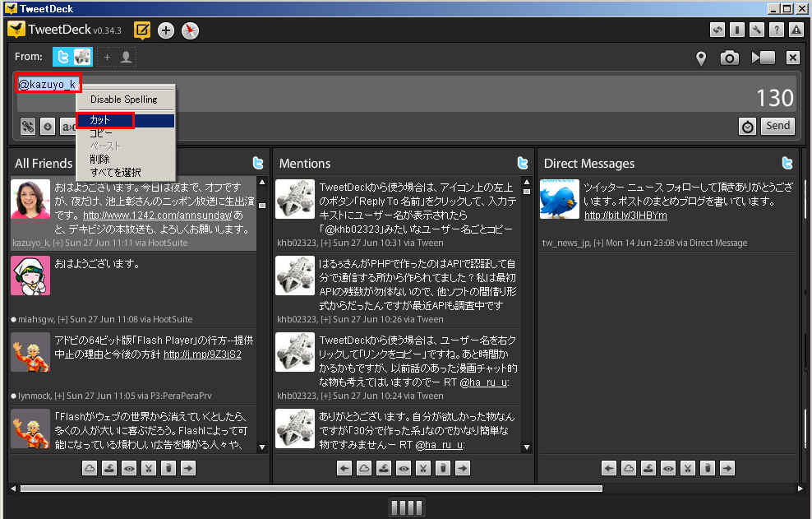This screenshot has height=519, width=812.
Task: Open help with the question mark icon
Action: coord(777,30)
